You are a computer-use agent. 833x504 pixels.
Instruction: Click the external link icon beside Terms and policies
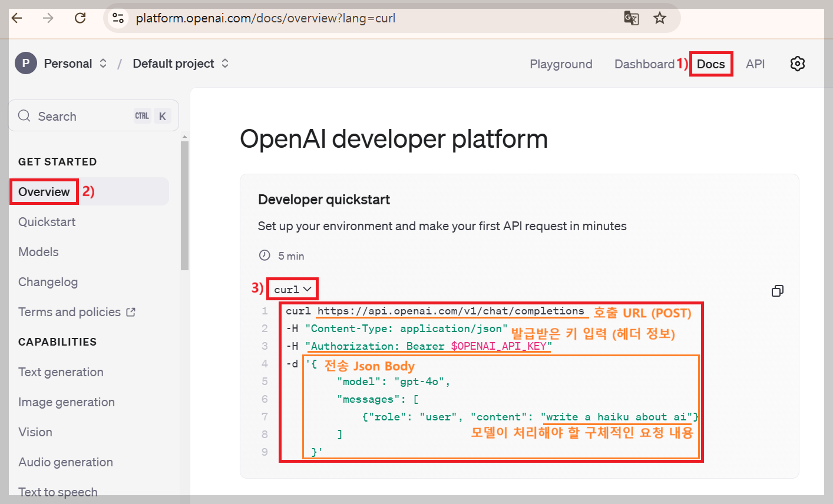(x=131, y=312)
